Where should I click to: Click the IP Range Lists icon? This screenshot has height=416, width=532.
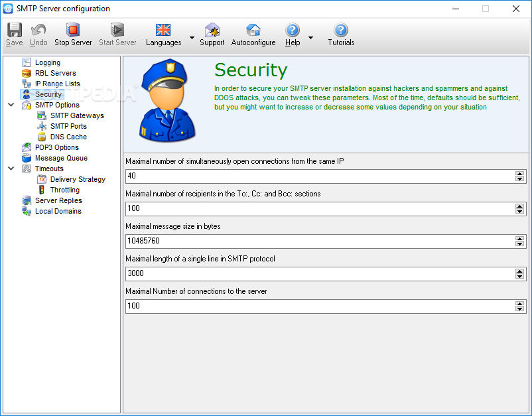click(x=27, y=84)
